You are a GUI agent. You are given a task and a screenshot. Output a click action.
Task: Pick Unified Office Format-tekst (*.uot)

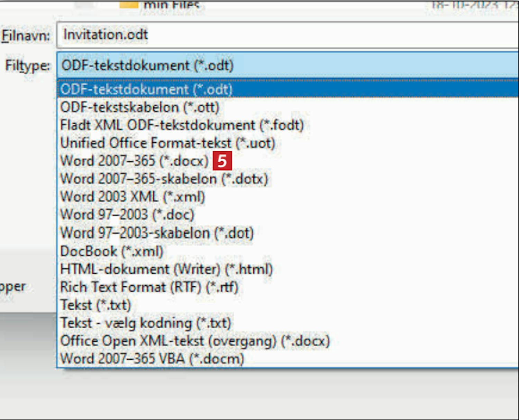point(288,143)
